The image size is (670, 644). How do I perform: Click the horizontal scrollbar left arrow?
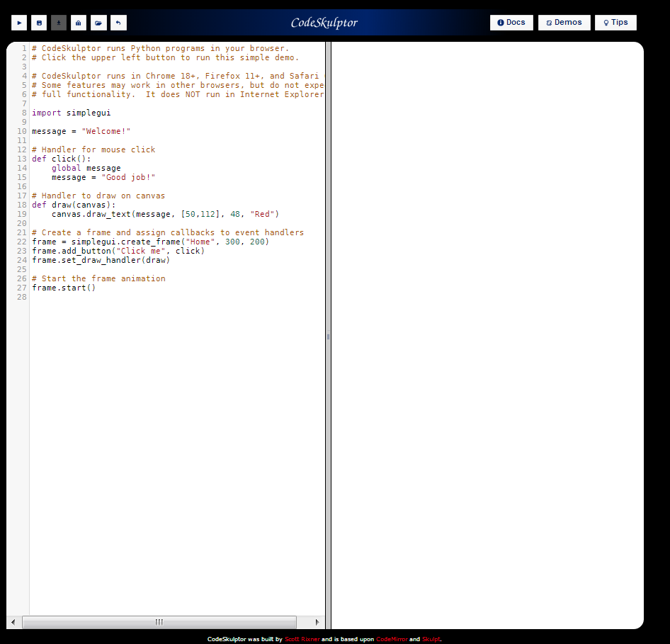pos(11,621)
